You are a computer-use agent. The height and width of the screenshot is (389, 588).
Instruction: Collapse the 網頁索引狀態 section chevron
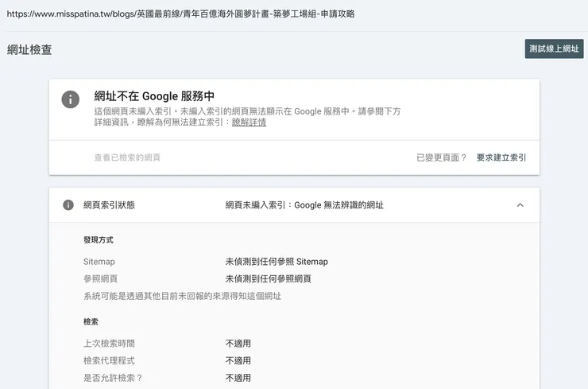[x=520, y=205]
